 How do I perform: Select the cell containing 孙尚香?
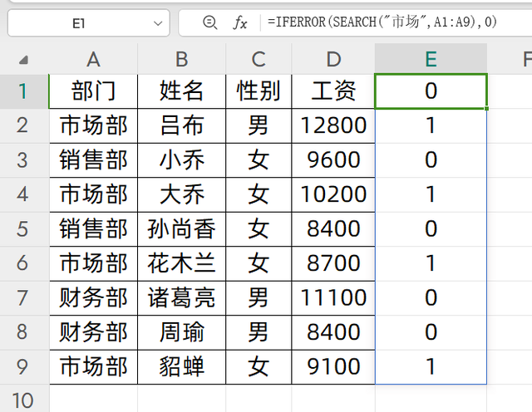coord(181,228)
